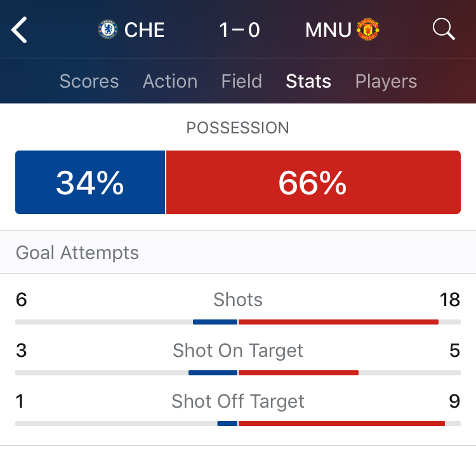Tap Manchester United's red 66% possession bar
The height and width of the screenshot is (449, 476).
(313, 182)
